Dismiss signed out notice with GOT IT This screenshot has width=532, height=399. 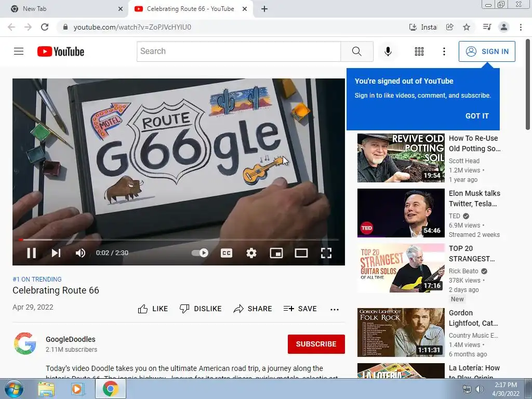(x=477, y=116)
